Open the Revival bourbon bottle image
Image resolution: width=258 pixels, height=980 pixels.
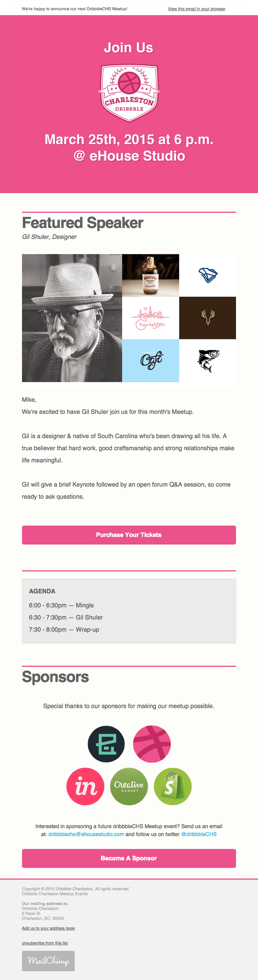(151, 275)
